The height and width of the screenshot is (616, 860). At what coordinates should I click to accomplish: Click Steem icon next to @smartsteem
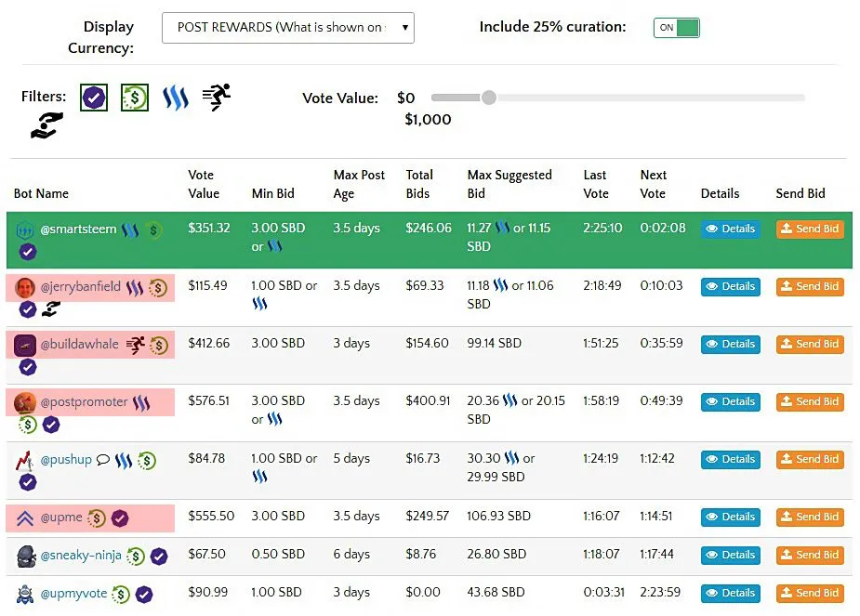130,230
